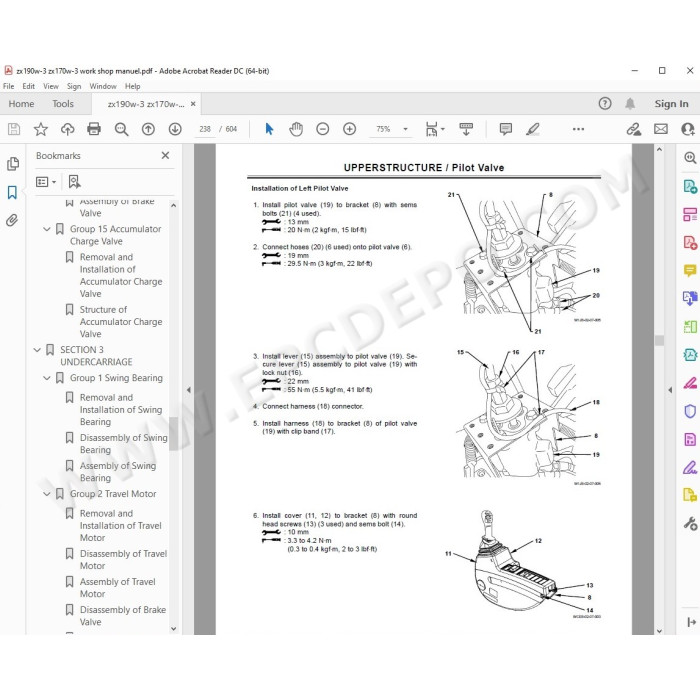
Task: Open the Sign menu
Action: pos(74,86)
